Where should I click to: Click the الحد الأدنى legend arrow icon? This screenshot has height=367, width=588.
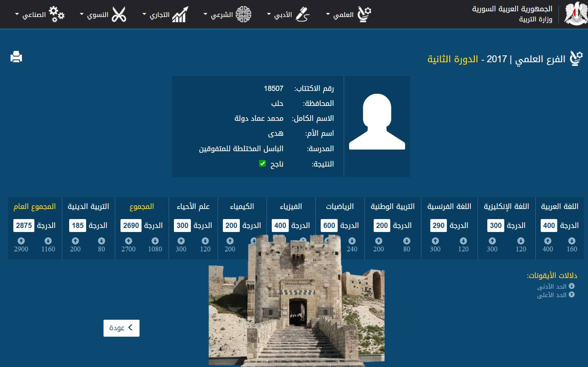pyautogui.click(x=571, y=286)
